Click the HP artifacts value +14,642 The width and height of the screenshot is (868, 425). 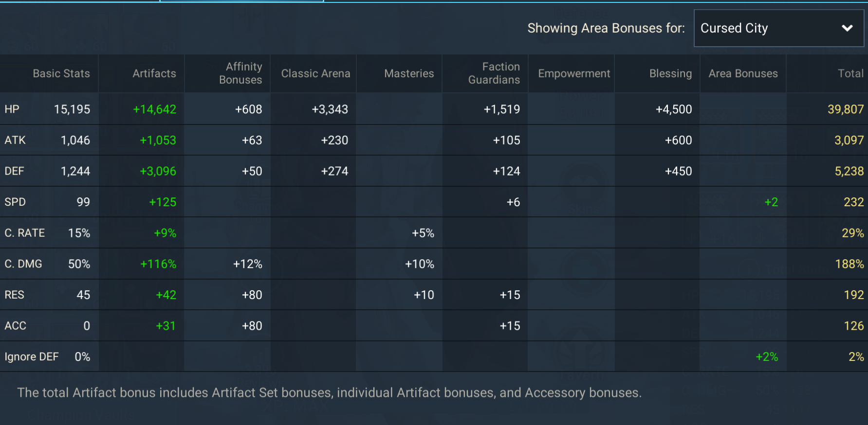(154, 109)
